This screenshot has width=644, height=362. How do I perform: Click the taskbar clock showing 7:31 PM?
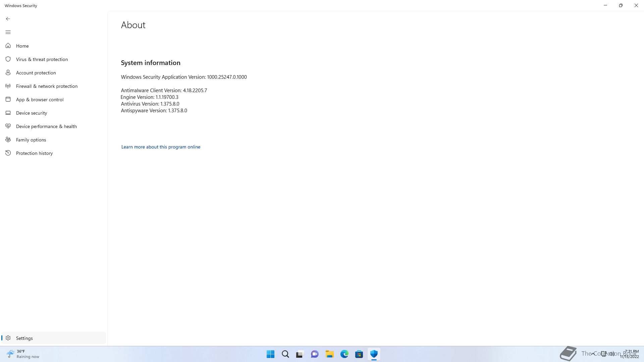[x=630, y=354]
